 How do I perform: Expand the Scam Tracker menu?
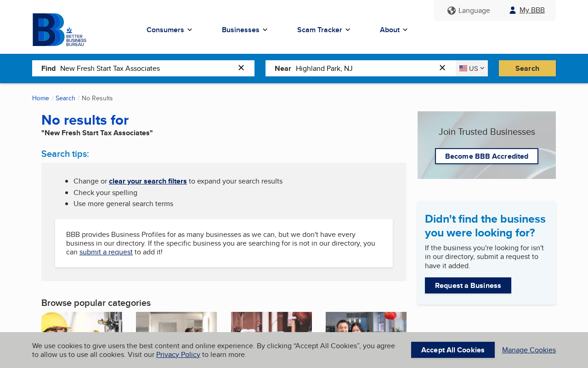click(x=323, y=30)
